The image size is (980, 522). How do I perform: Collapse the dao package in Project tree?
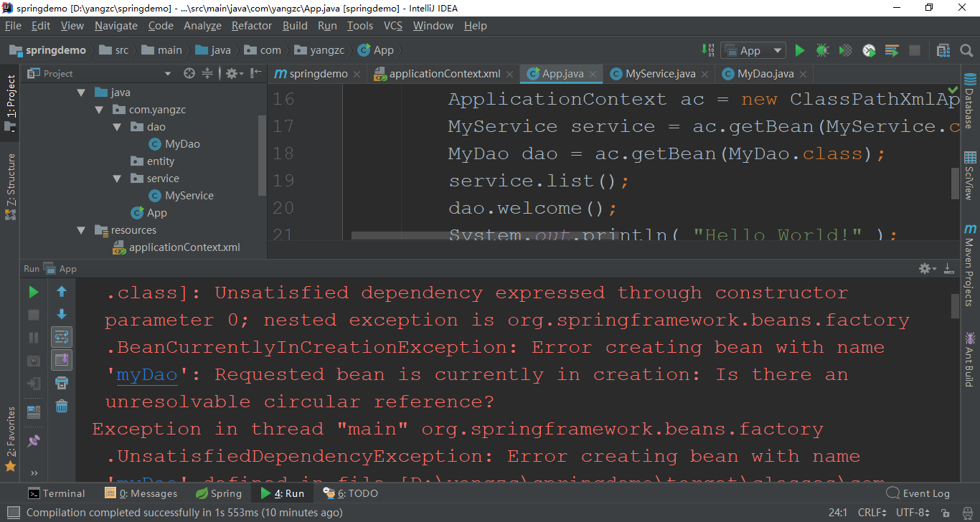[x=116, y=126]
